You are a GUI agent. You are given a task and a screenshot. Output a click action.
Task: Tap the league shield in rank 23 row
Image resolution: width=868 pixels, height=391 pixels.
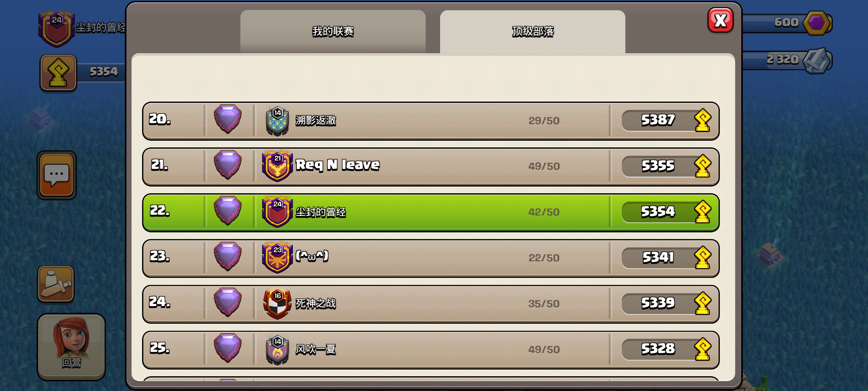pos(228,256)
